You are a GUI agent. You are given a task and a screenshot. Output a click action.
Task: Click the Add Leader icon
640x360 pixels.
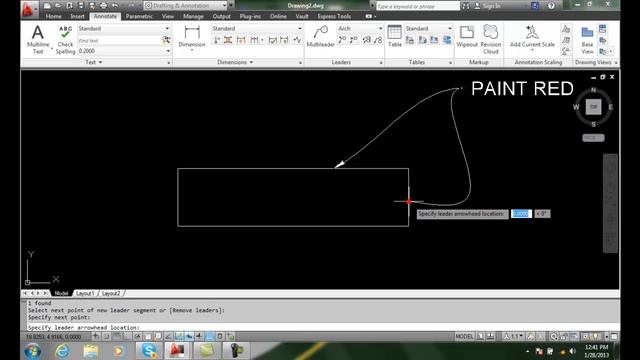click(342, 40)
